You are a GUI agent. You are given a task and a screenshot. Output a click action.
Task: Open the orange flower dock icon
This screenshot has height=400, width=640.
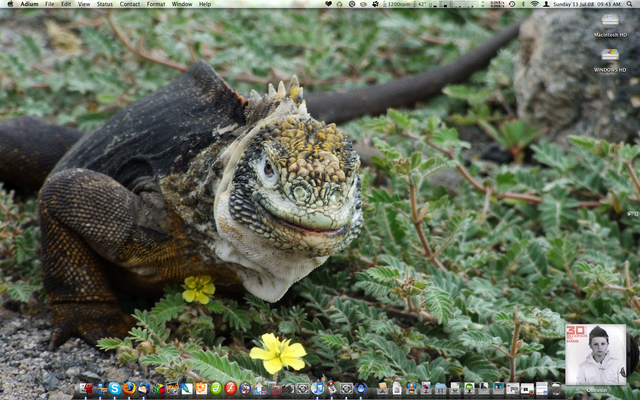(x=201, y=388)
